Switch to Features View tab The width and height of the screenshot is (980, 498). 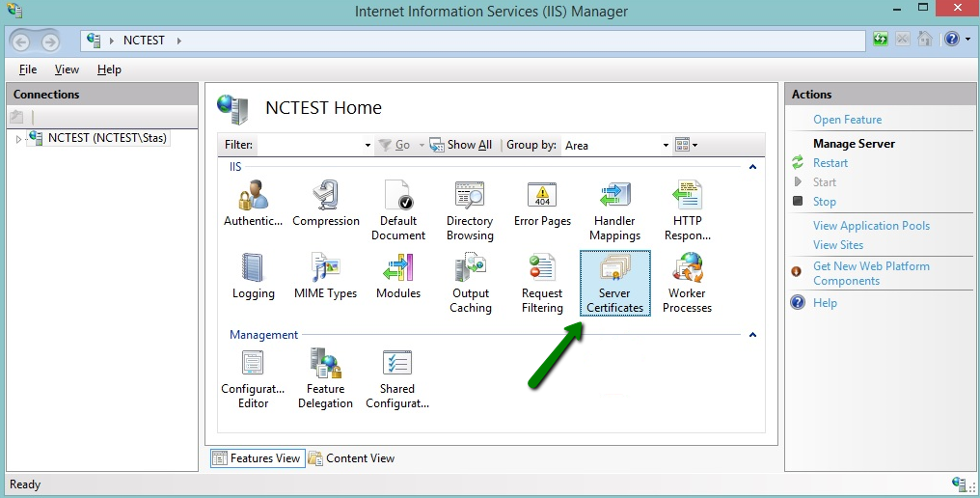pos(258,458)
